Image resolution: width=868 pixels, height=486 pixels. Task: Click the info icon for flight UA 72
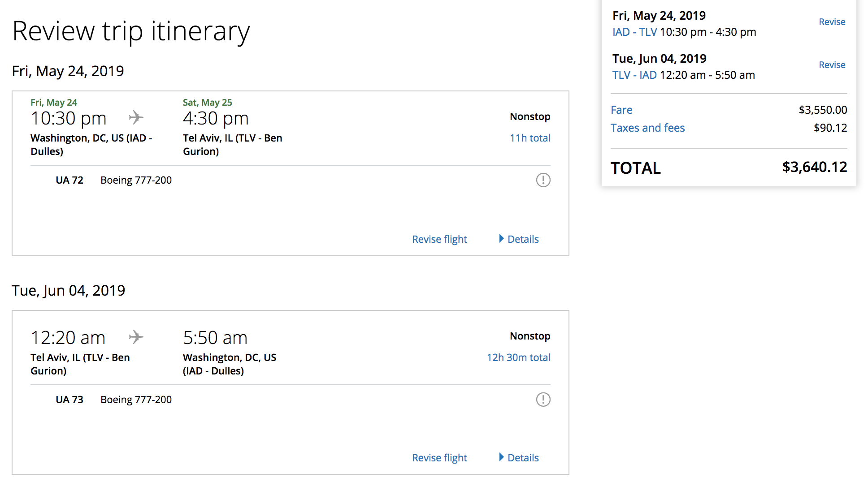pyautogui.click(x=543, y=180)
